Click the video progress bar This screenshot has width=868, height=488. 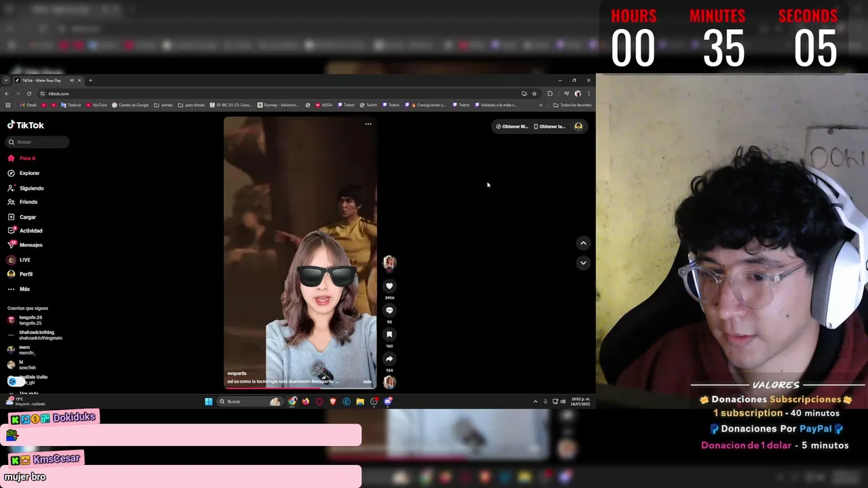point(300,388)
